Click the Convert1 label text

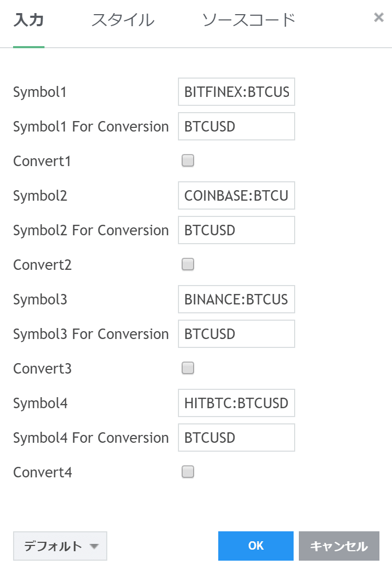42,161
